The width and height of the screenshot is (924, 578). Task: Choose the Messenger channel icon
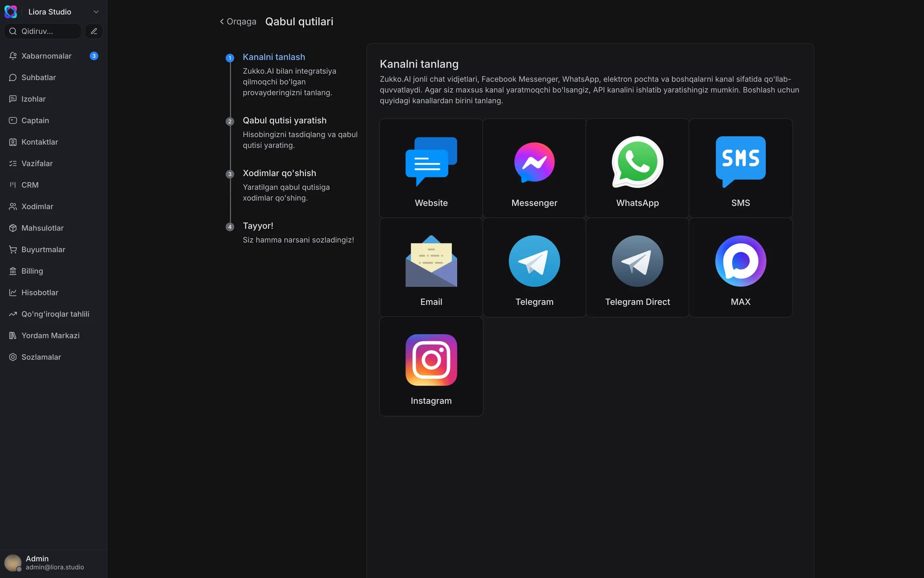coord(534,162)
